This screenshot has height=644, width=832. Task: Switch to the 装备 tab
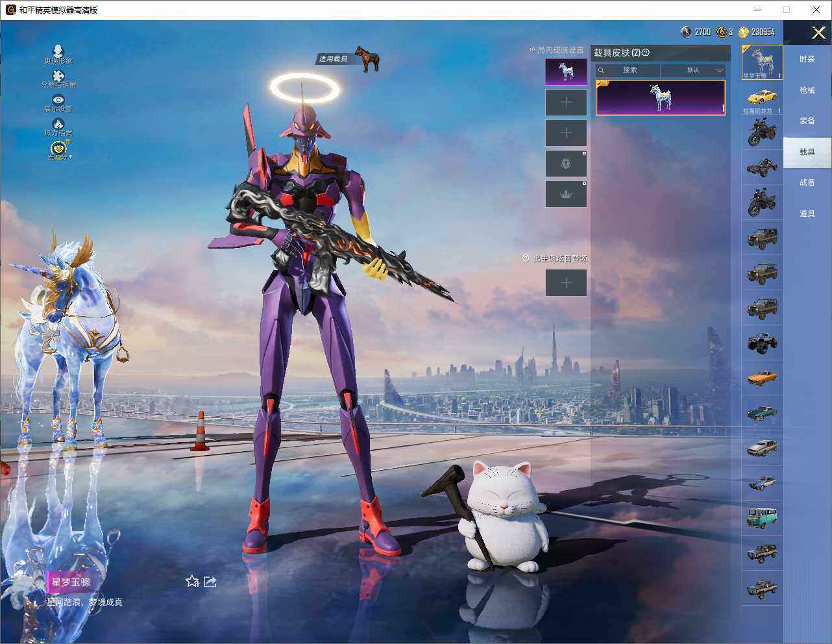tap(807, 121)
